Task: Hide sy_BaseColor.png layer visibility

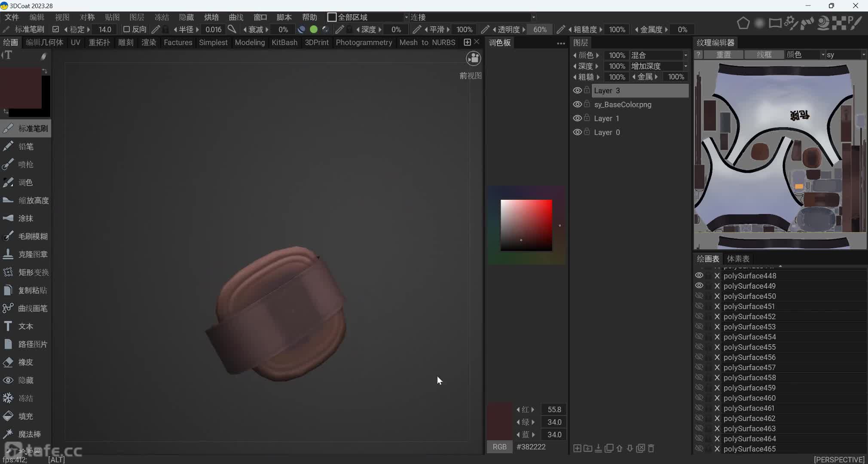Action: (x=578, y=104)
